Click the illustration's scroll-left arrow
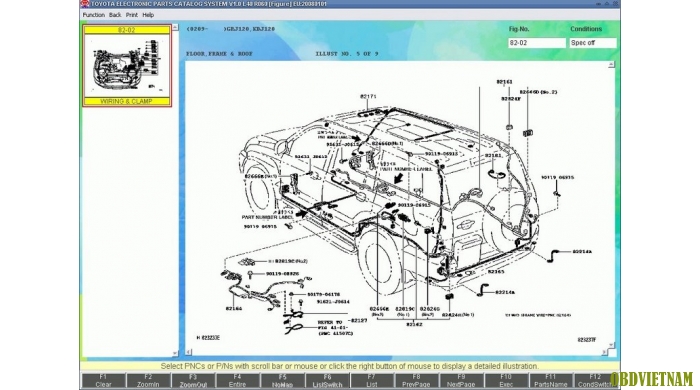 point(189,352)
